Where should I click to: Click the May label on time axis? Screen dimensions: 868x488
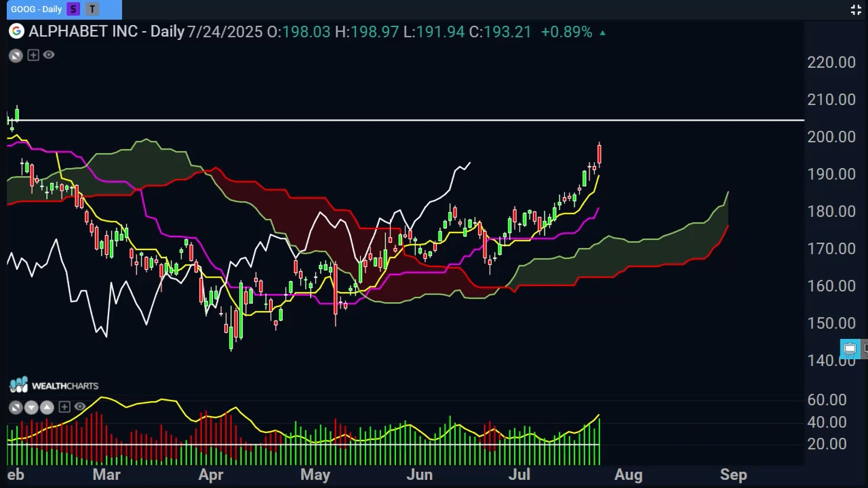315,475
